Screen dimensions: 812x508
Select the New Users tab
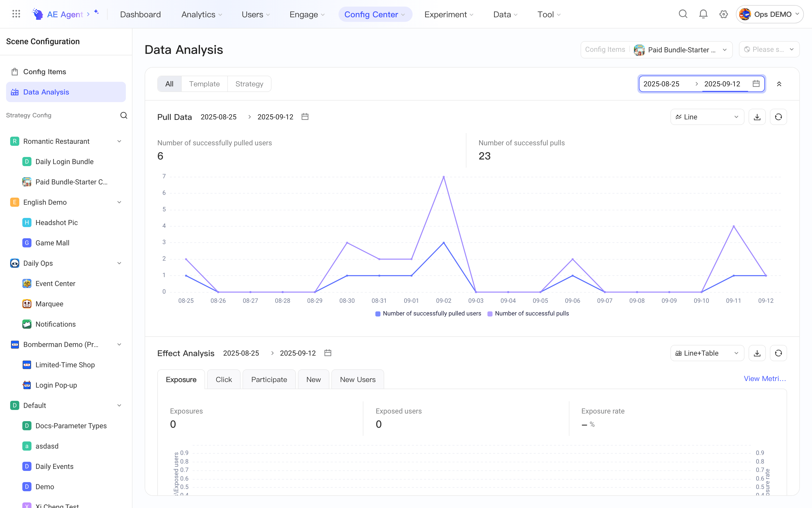(x=358, y=380)
